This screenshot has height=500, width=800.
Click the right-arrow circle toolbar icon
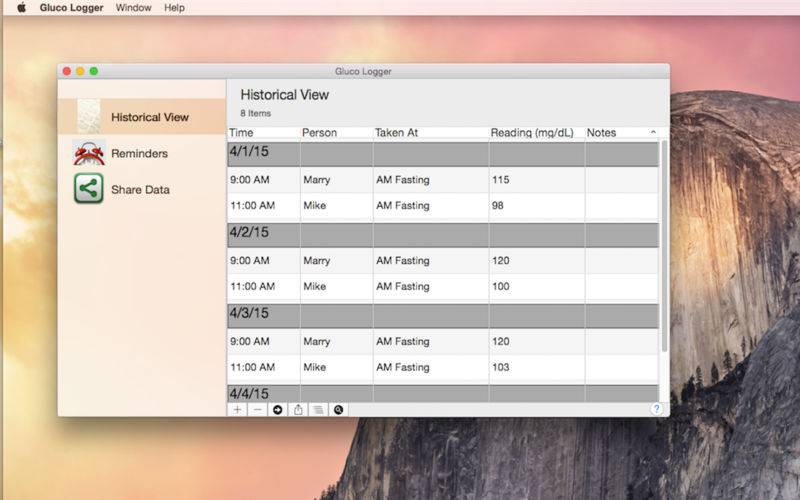278,410
